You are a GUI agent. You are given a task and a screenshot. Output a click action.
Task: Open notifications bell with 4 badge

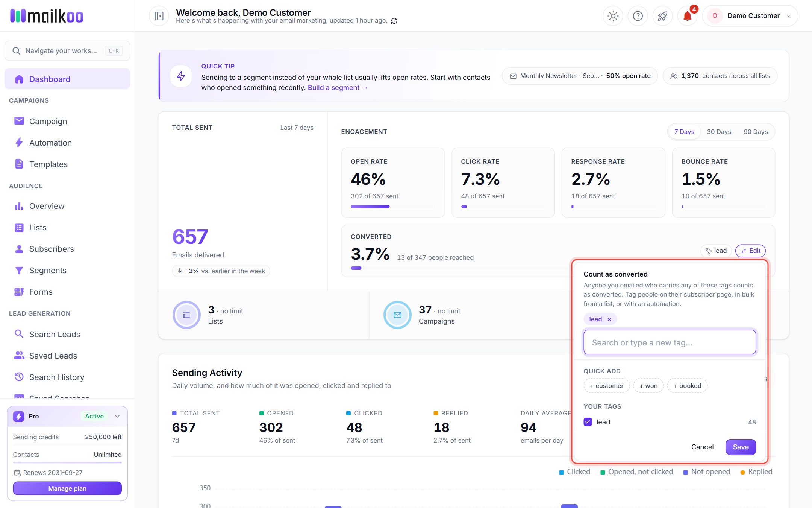687,16
